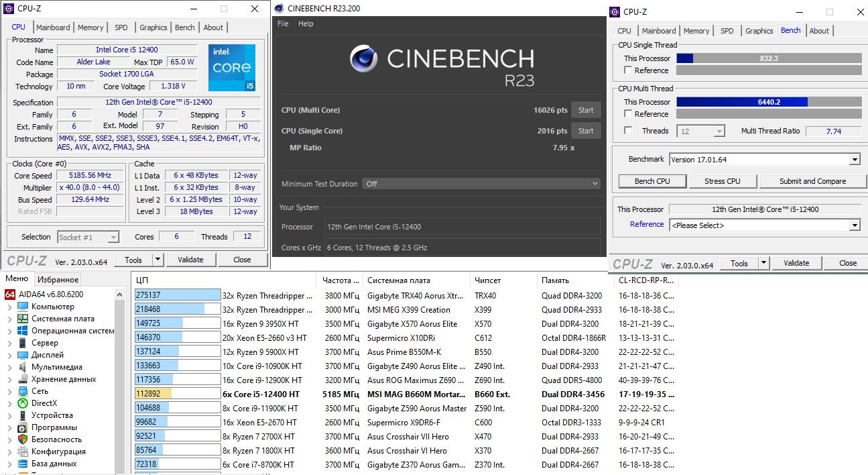Viewport: 868px width, 475px height.
Task: Switch to Mainboard tab in CPU-Z CPU window
Action: 53,28
